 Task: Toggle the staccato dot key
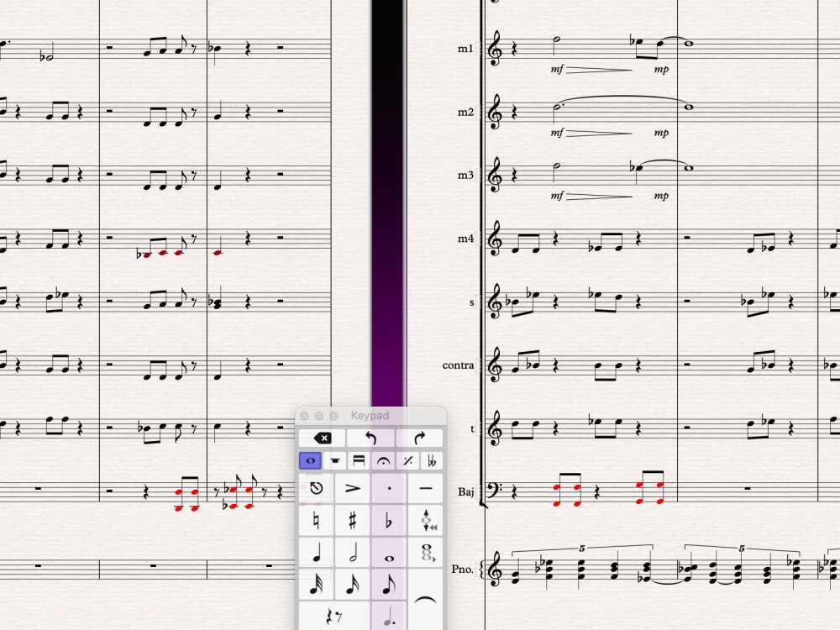click(x=389, y=488)
